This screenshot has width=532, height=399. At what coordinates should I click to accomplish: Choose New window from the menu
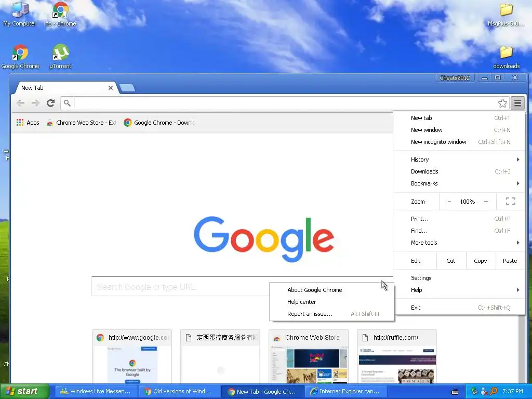459,130
